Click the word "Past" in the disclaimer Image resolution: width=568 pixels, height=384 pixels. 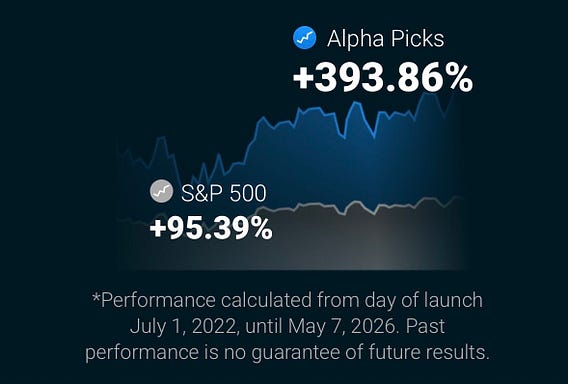[425, 326]
